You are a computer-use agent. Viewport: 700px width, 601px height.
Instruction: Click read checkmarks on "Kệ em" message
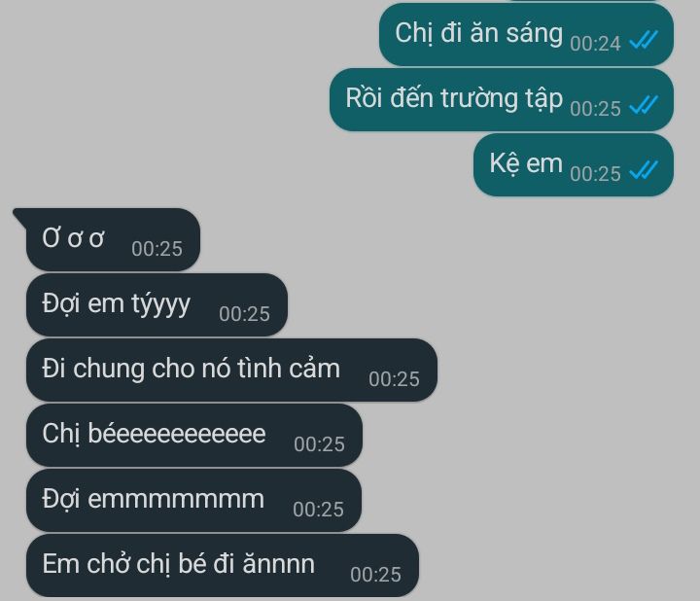point(644,170)
